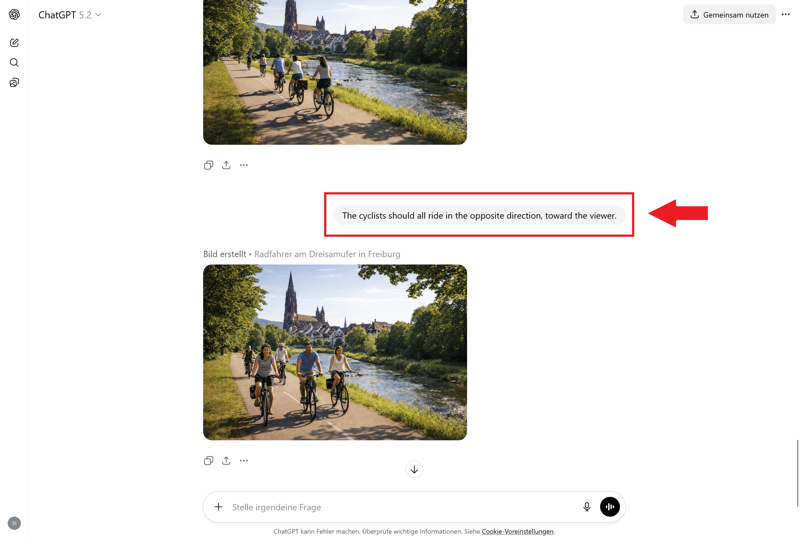
Task: Open the three-dot menu under the upper image
Action: (244, 165)
